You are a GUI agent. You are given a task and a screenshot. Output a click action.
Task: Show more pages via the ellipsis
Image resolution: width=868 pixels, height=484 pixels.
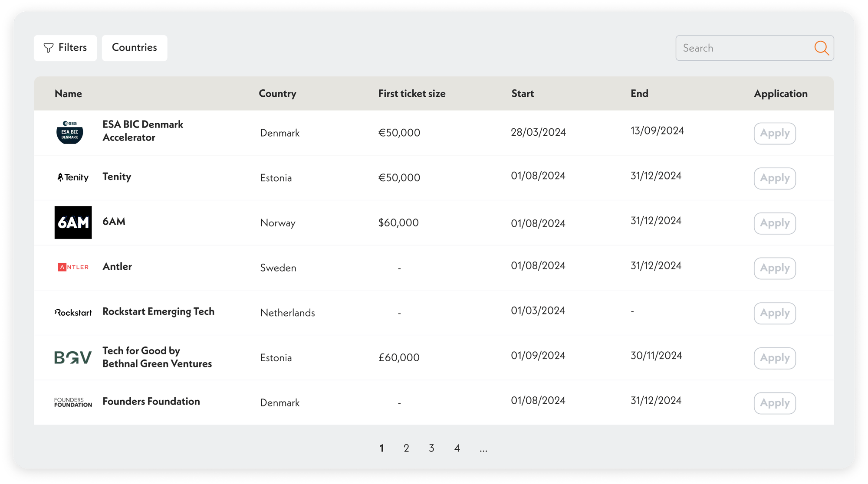pyautogui.click(x=483, y=449)
